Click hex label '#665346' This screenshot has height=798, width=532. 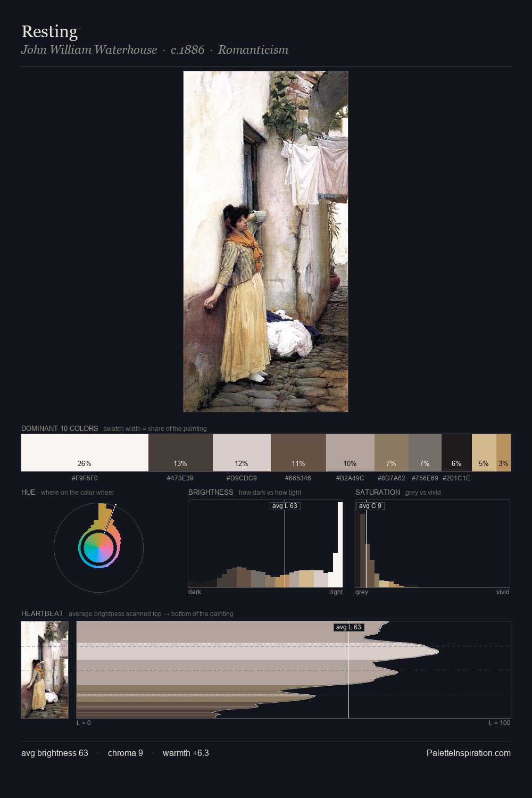tap(298, 478)
